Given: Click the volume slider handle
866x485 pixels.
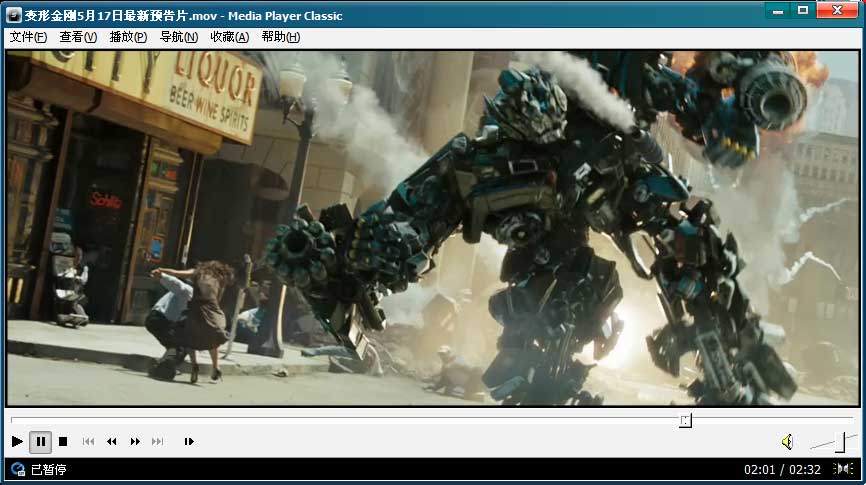Looking at the screenshot, I should [840, 442].
